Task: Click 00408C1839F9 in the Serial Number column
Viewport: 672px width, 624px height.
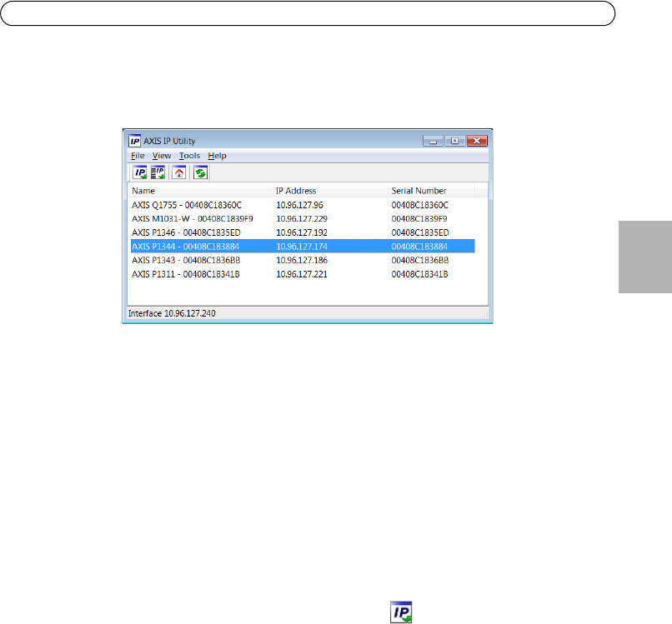Action: point(419,219)
